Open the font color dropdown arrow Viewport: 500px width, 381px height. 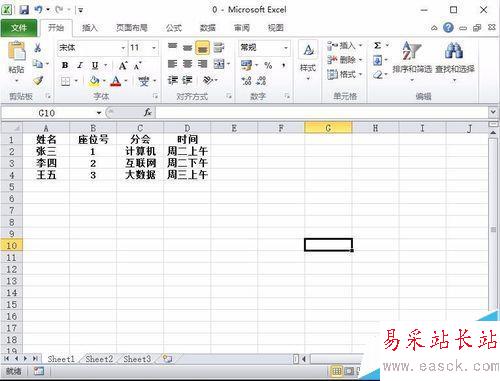coord(126,81)
